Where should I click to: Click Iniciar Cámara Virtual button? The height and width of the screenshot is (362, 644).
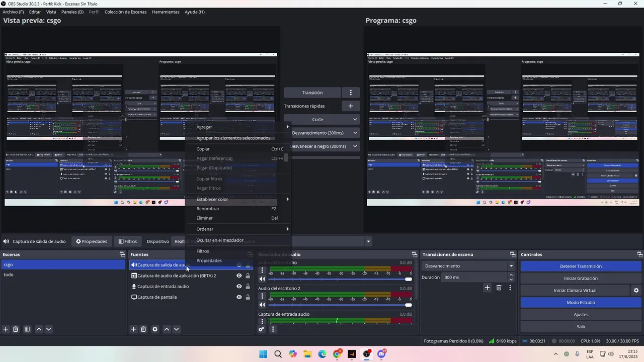(575, 290)
